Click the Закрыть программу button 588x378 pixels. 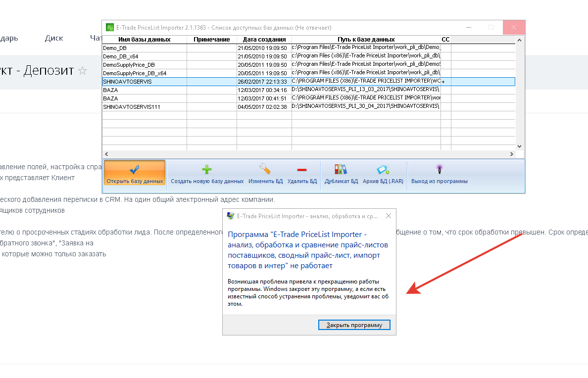coord(354,325)
